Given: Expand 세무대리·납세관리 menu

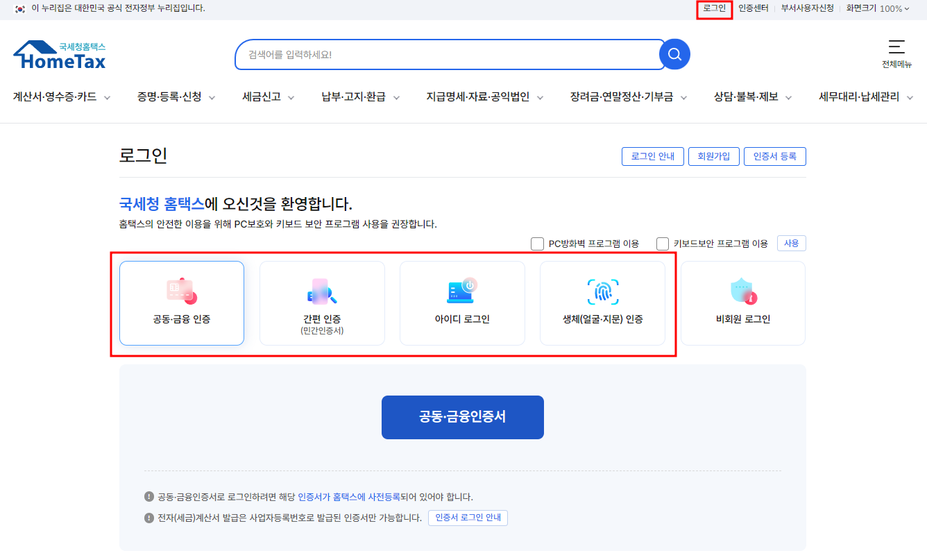Looking at the screenshot, I should (867, 97).
